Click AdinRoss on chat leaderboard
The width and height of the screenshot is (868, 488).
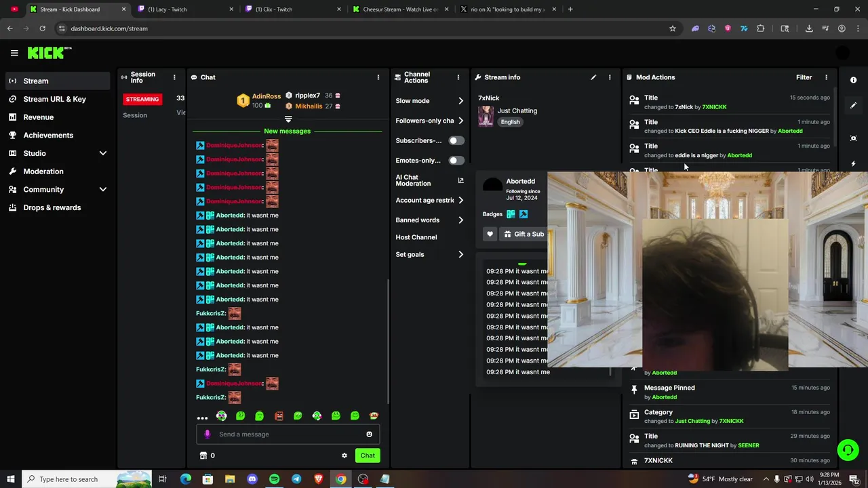(x=267, y=96)
